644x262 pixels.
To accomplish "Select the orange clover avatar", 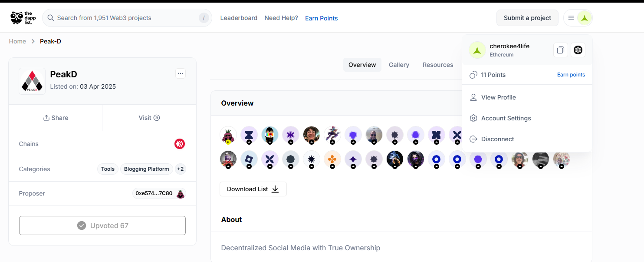I will pyautogui.click(x=332, y=159).
